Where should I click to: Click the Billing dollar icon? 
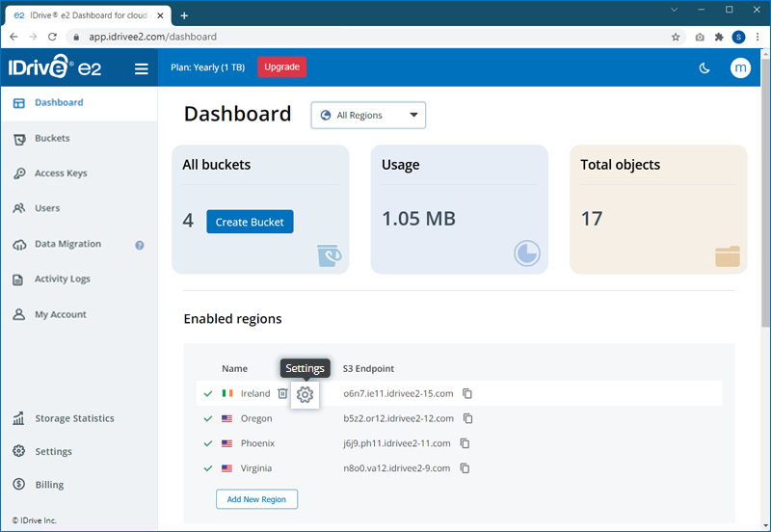pos(18,485)
